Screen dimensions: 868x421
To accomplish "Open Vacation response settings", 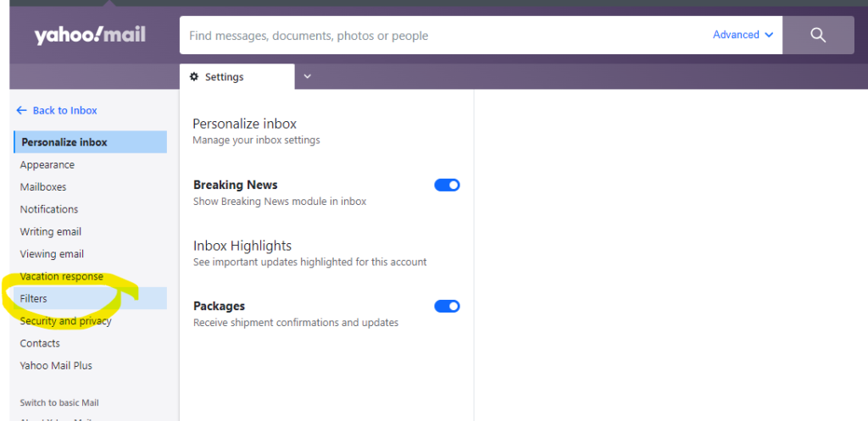I will click(x=61, y=276).
